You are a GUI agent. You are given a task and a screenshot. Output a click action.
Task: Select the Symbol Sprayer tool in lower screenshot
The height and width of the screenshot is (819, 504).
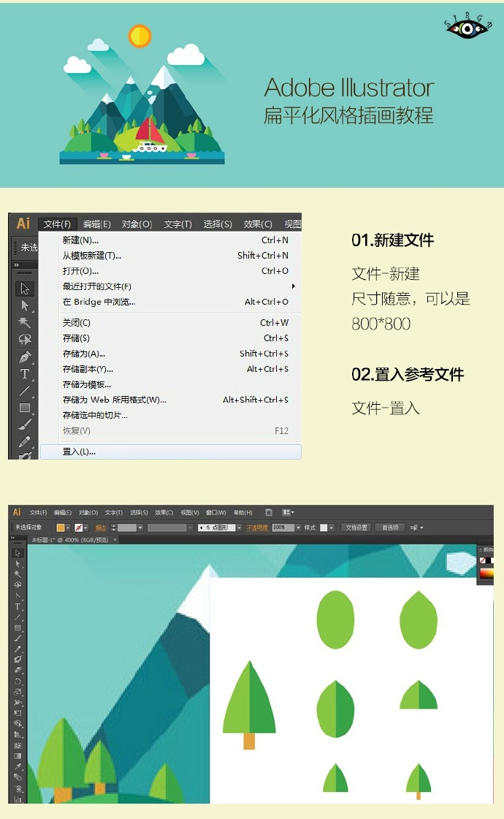[x=18, y=788]
